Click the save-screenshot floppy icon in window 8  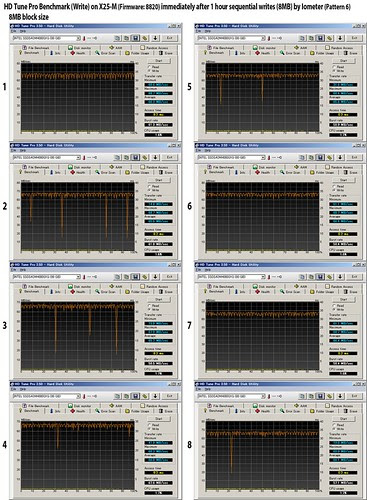coord(320,396)
